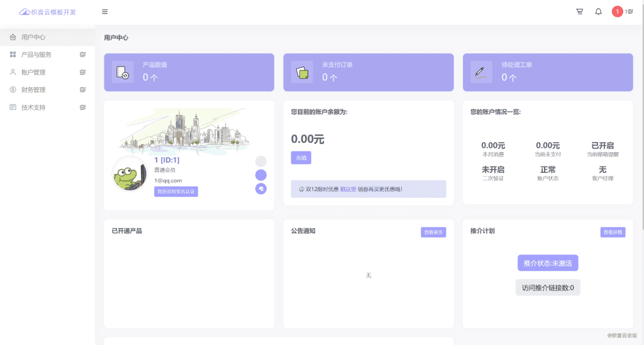The height and width of the screenshot is (345, 644).
Task: Click 无 account manager value
Action: tap(602, 170)
